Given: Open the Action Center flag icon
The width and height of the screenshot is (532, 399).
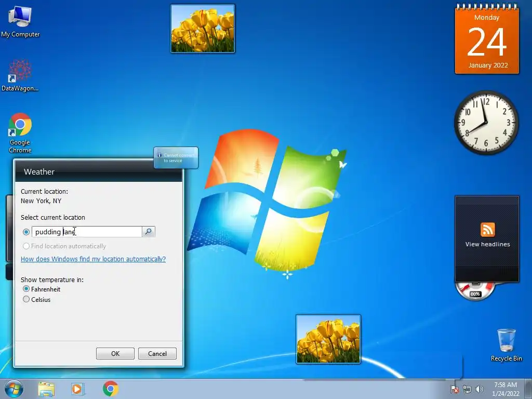Looking at the screenshot, I should click(x=454, y=389).
